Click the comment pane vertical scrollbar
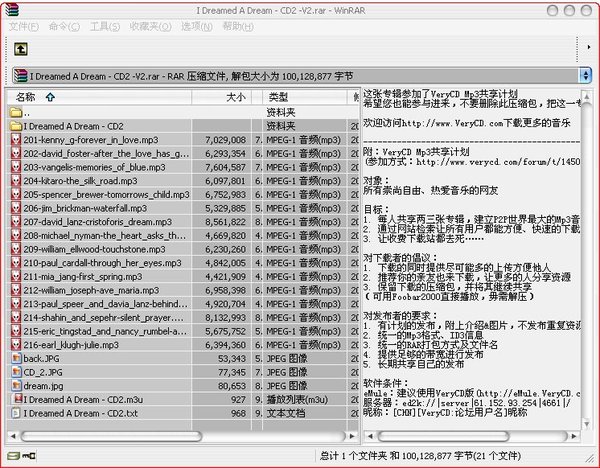Screen dimensions: 600x468 click(586, 259)
